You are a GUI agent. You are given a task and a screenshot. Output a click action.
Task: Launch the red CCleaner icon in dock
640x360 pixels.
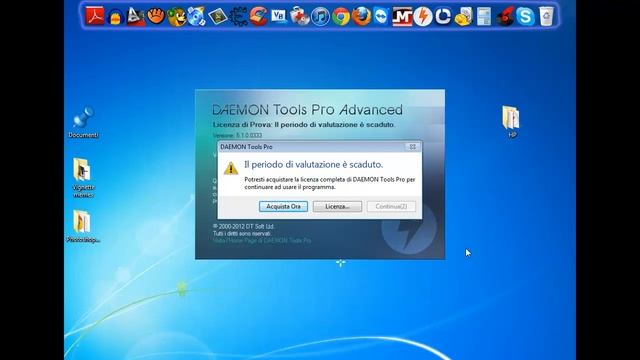(x=258, y=17)
